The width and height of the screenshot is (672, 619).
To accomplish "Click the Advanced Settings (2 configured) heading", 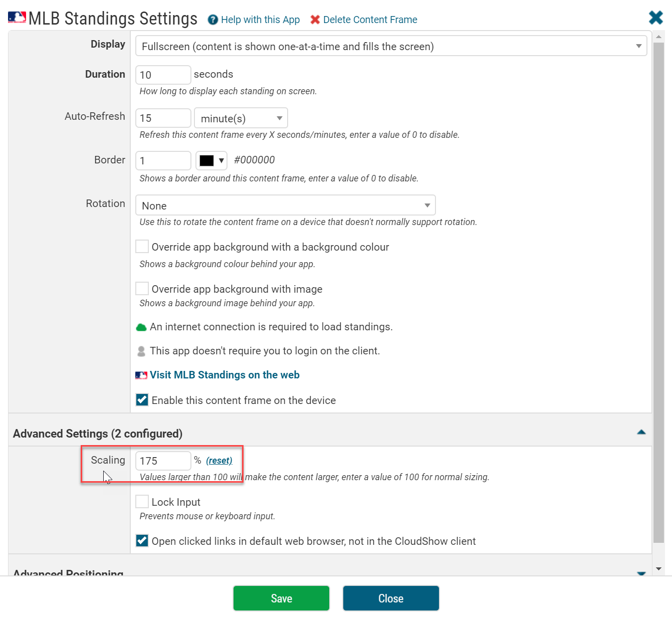I will pyautogui.click(x=98, y=434).
